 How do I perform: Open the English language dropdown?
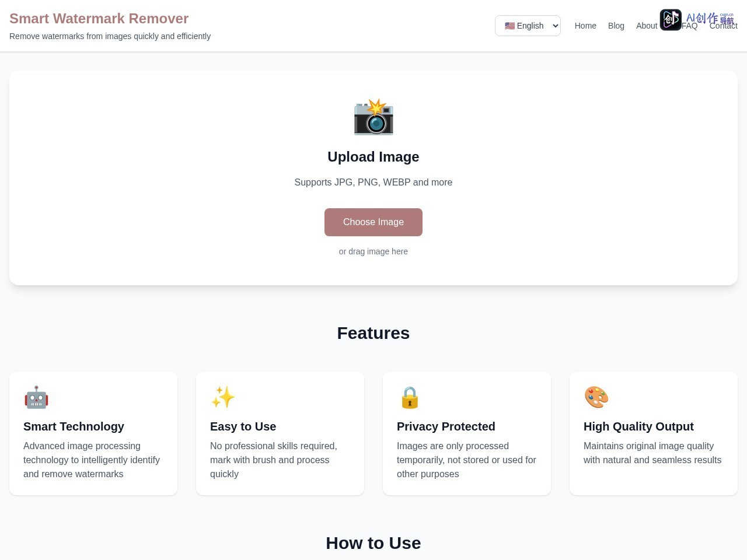pos(528,26)
